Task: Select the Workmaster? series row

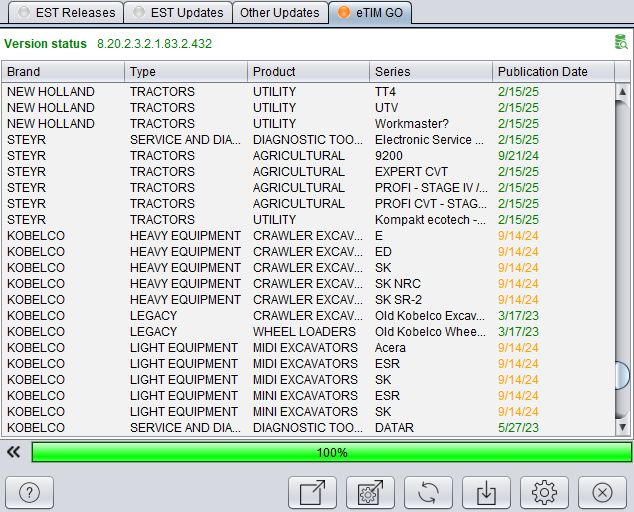Action: 308,123
